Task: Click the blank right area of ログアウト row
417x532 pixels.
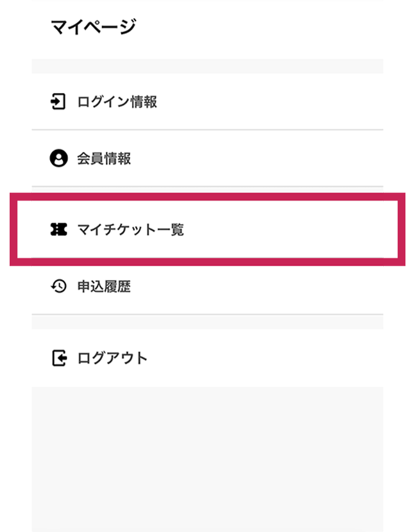Action: click(289, 358)
